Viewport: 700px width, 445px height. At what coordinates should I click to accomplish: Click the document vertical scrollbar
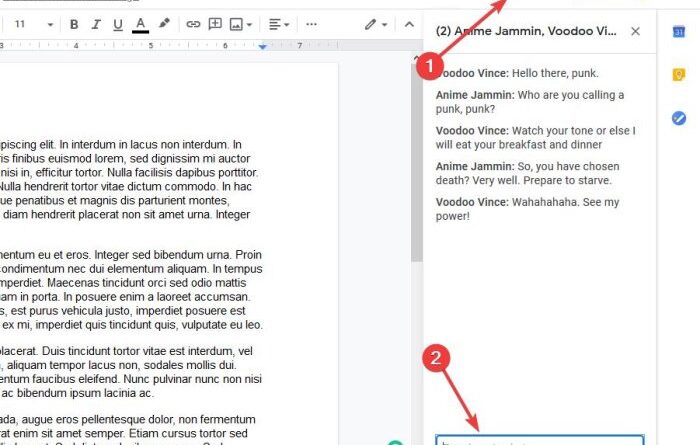[417, 163]
